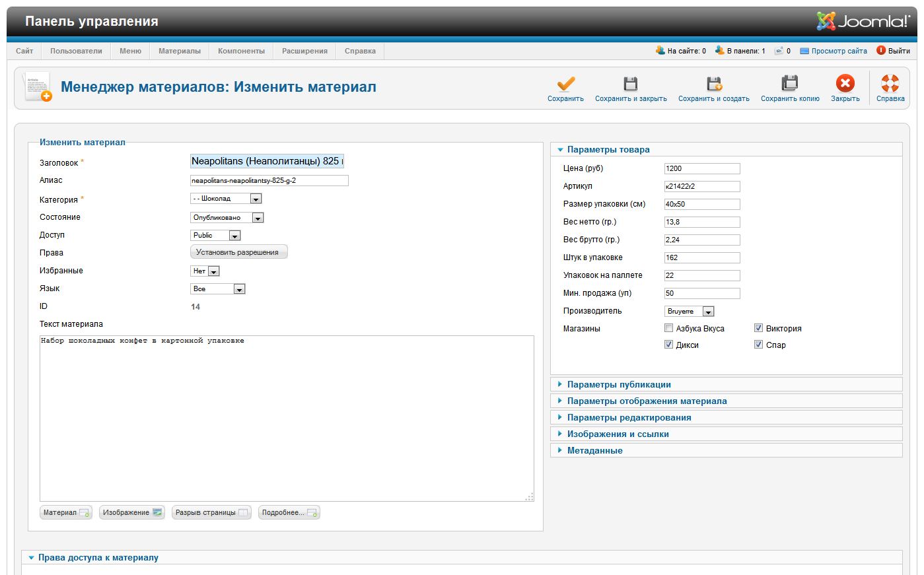Click the Сохранить и создать icon

714,83
